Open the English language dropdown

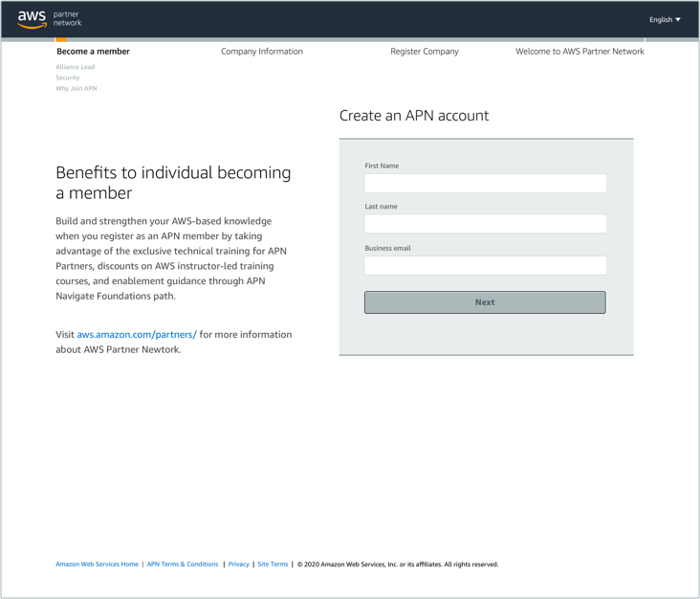[x=665, y=20]
